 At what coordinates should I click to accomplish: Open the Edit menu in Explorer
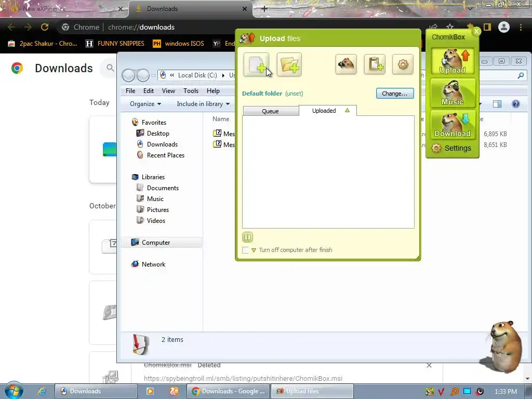(148, 91)
